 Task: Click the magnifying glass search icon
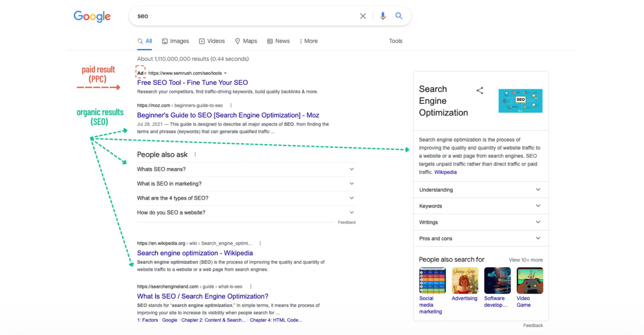coord(399,16)
